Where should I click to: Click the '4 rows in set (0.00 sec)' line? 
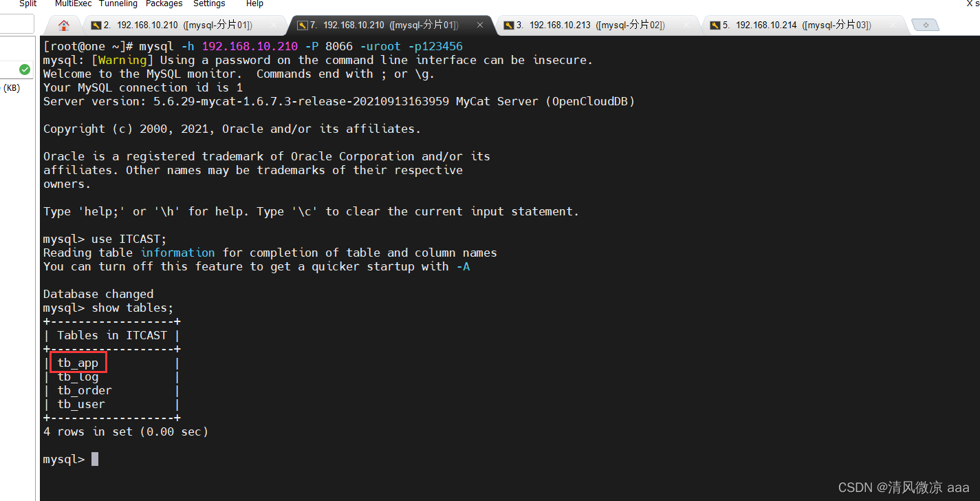(x=125, y=431)
